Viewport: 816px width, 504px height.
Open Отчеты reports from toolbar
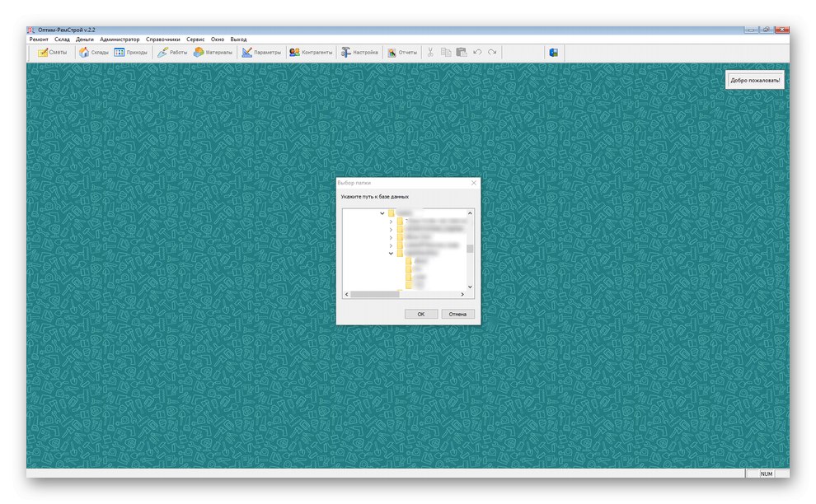click(402, 53)
